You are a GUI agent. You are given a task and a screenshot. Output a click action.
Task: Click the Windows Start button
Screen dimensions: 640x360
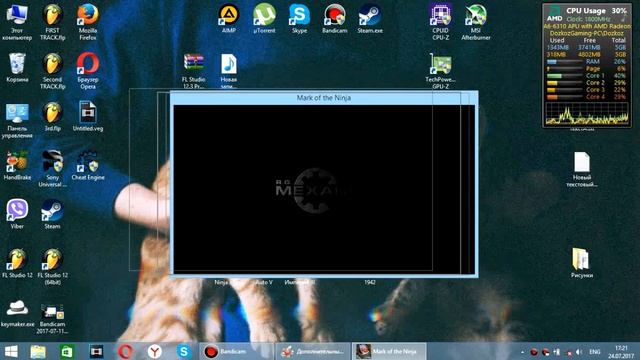pyautogui.click(x=11, y=351)
